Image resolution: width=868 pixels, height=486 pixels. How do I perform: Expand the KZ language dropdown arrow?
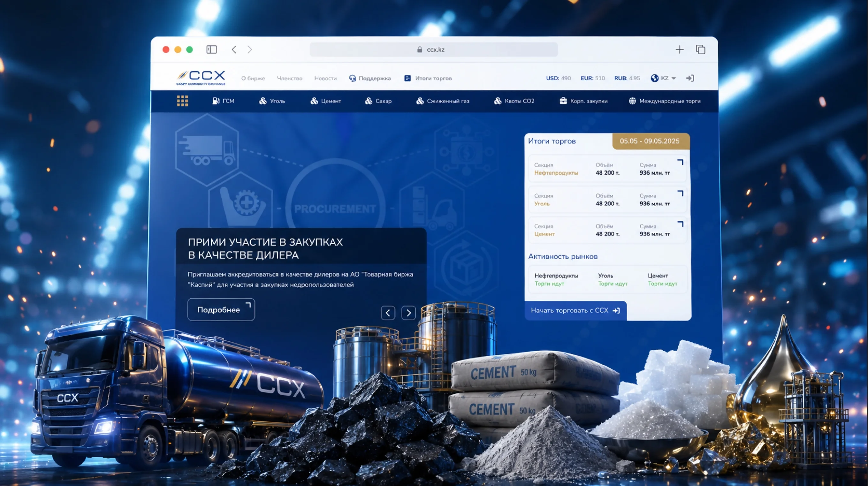674,78
